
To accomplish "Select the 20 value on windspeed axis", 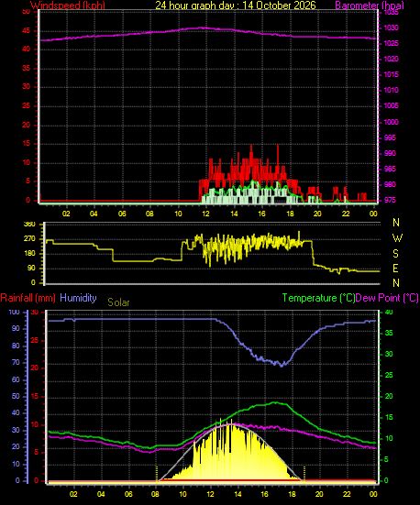I will coord(26,125).
